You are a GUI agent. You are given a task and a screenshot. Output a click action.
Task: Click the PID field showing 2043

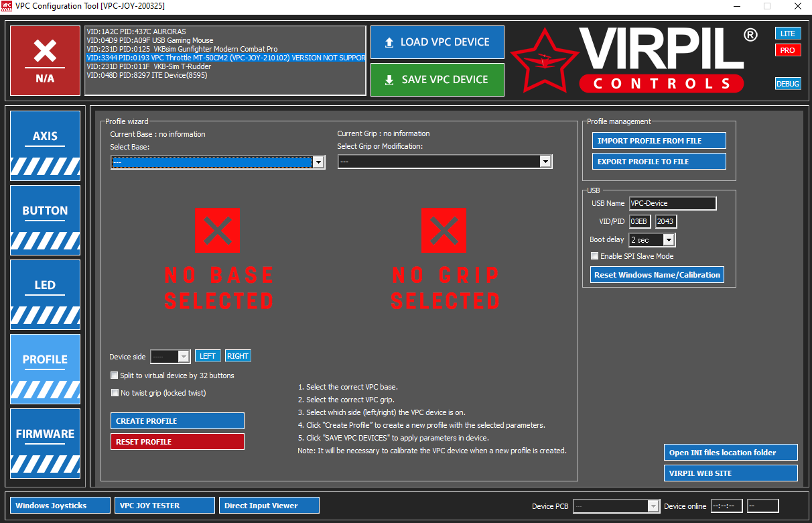[666, 221]
